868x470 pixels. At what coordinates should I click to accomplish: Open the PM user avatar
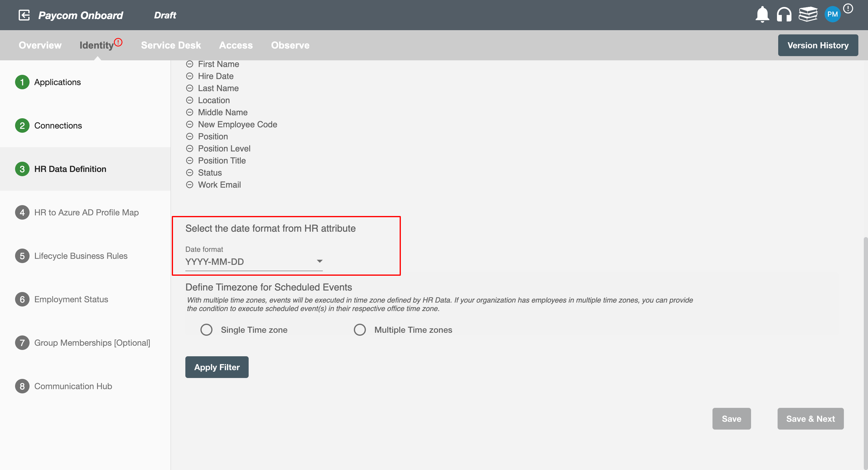(x=832, y=14)
